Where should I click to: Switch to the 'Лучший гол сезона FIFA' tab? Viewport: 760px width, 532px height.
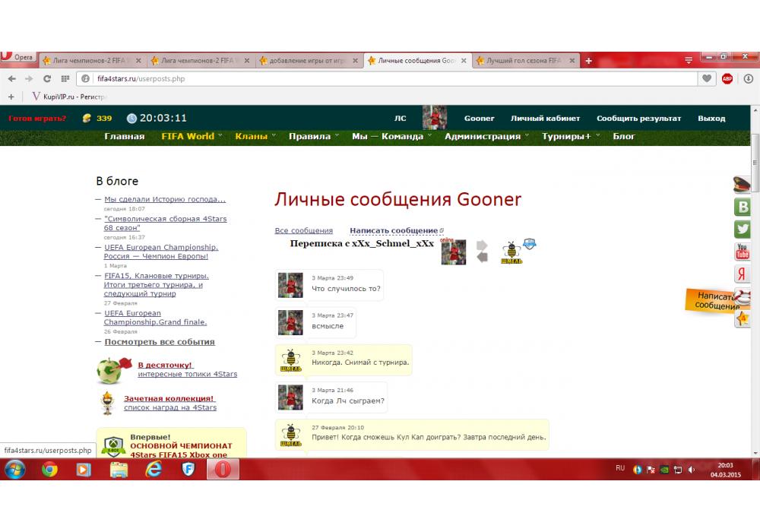[523, 61]
